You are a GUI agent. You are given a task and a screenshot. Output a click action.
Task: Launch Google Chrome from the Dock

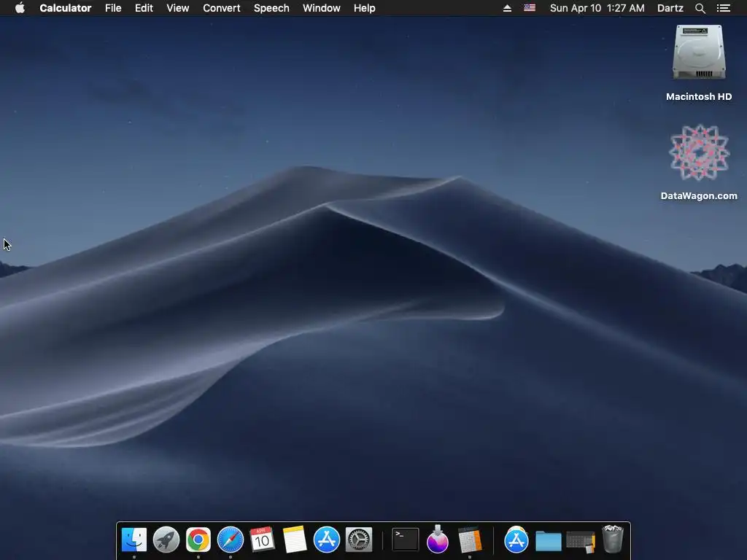(x=198, y=540)
